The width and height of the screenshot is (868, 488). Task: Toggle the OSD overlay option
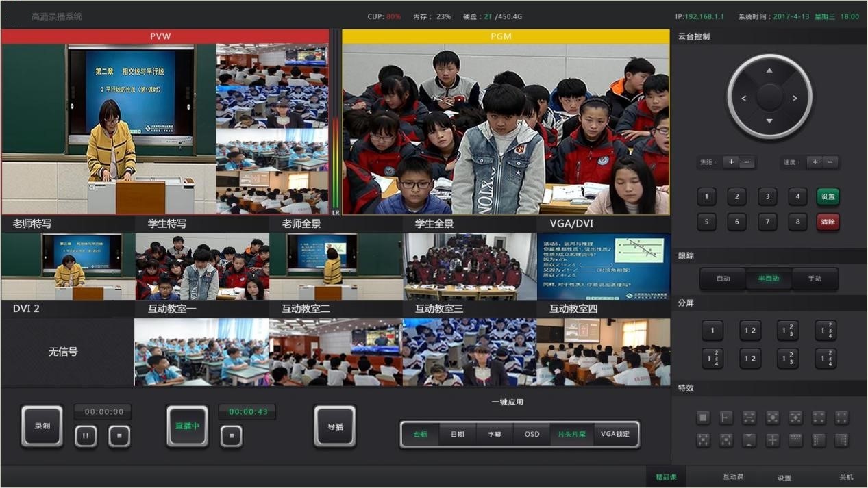532,434
